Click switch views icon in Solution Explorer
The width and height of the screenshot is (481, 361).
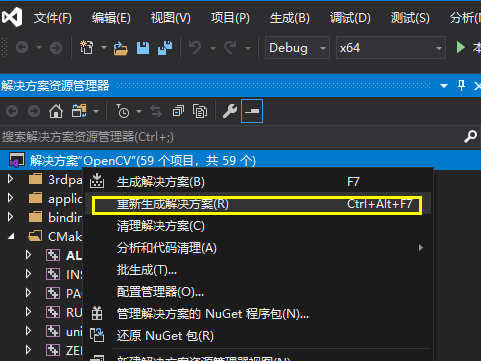tap(79, 111)
